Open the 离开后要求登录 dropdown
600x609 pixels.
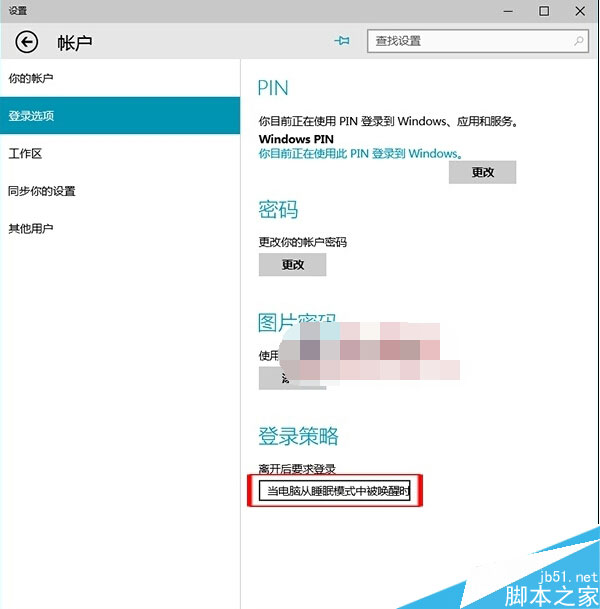(335, 491)
